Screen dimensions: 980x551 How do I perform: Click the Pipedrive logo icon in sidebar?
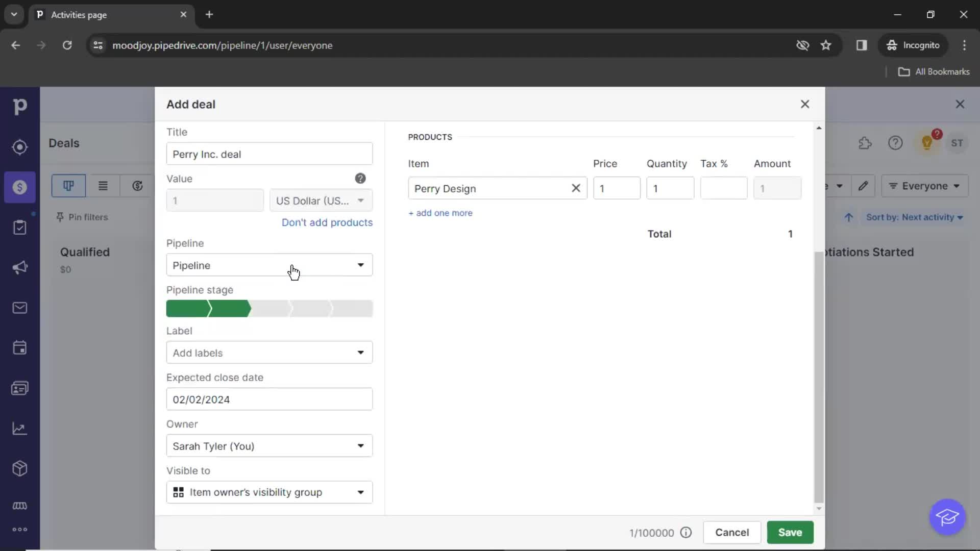point(19,106)
